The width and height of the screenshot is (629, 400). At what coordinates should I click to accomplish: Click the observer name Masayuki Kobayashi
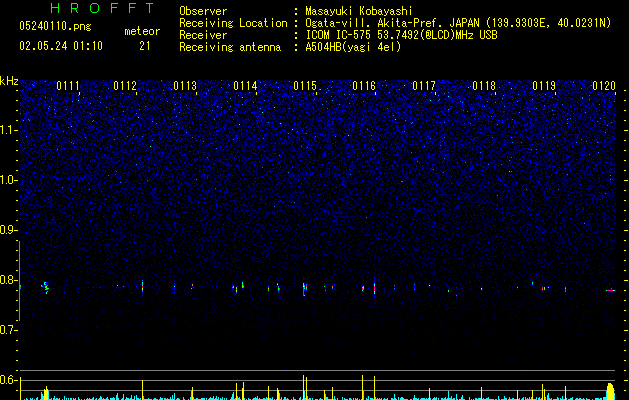[x=359, y=11]
